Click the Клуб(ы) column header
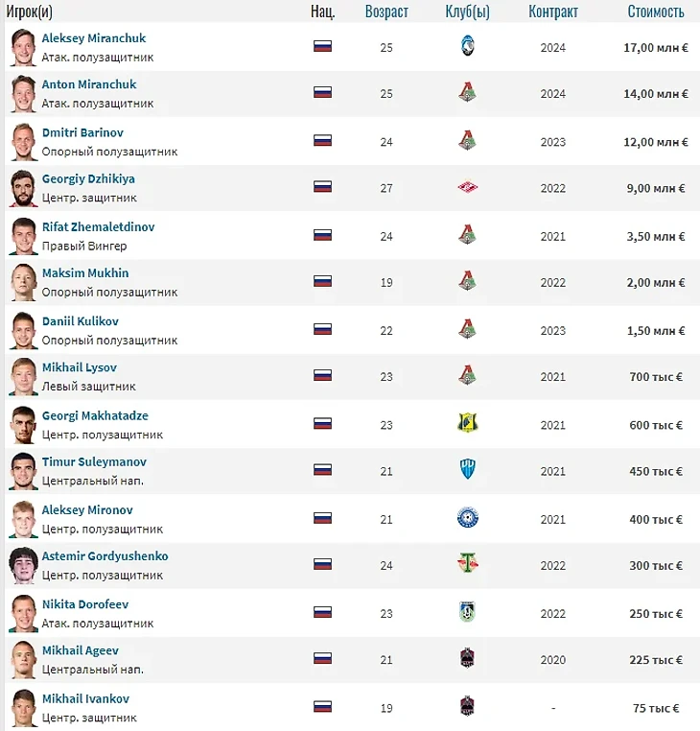Screen dimensions: 700x731 pos(467,12)
